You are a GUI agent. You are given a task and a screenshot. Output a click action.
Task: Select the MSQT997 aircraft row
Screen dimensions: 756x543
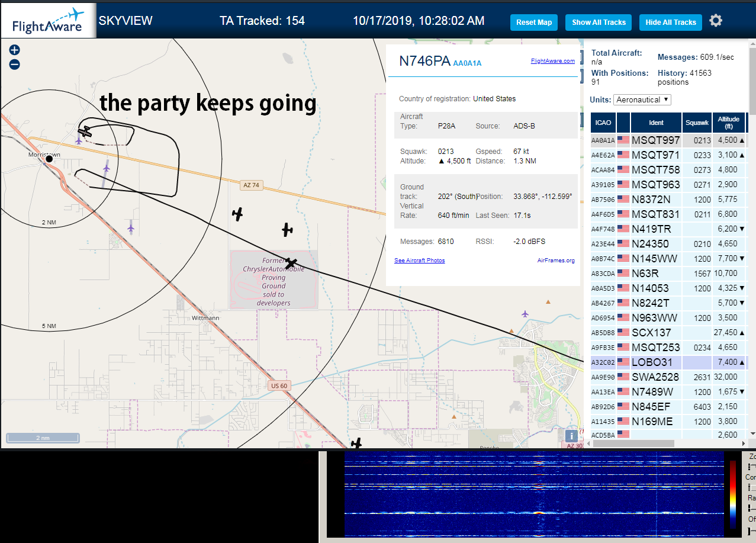669,140
